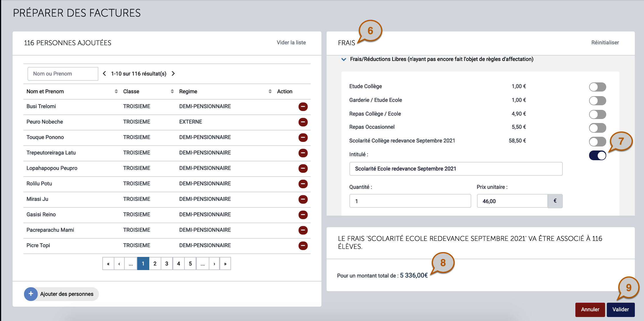
Task: Remove Rolilu Potu from the list
Action: click(303, 184)
